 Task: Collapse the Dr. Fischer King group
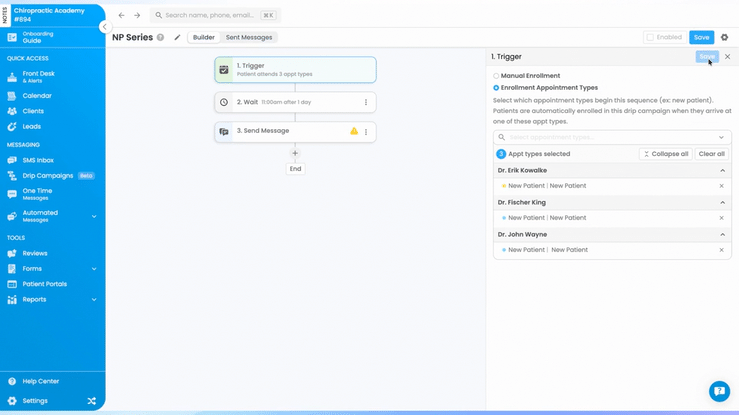(x=723, y=203)
